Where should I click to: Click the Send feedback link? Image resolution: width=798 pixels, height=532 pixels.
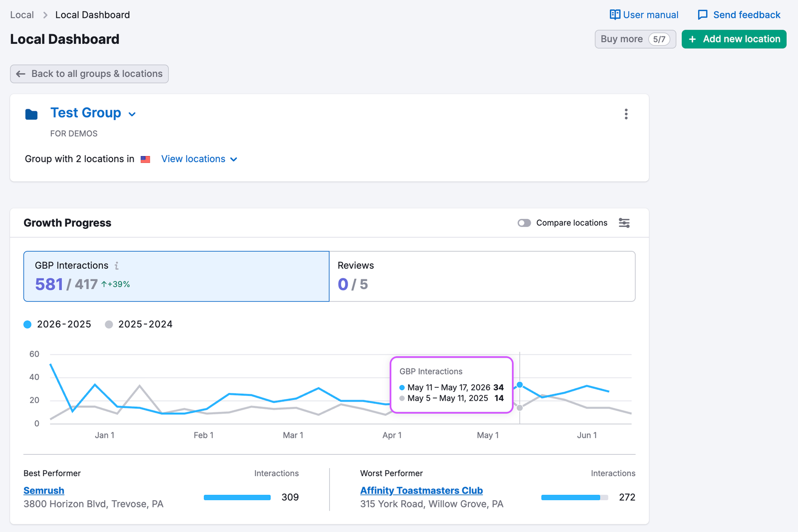[x=739, y=15]
